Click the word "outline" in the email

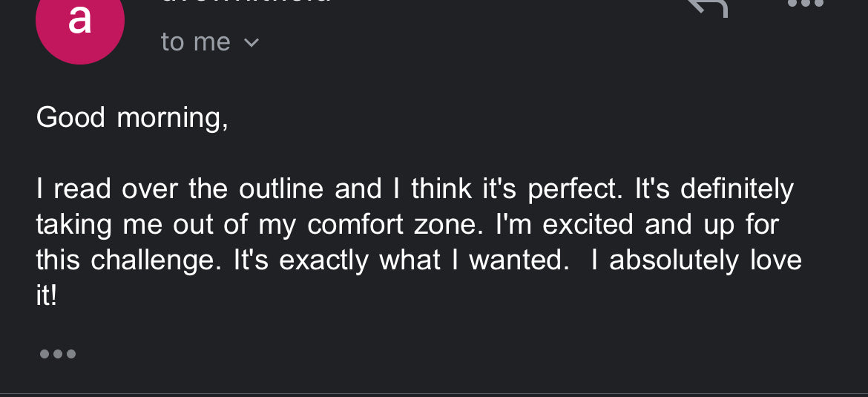[x=281, y=189]
